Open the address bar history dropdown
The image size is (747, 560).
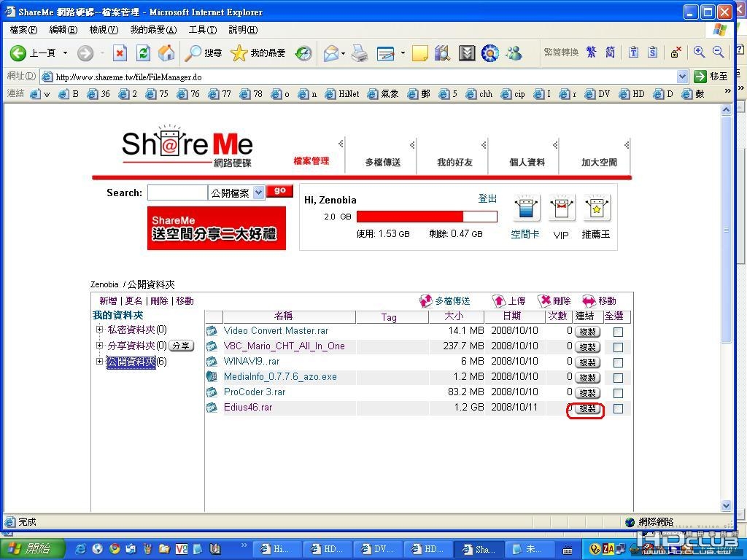pos(682,76)
